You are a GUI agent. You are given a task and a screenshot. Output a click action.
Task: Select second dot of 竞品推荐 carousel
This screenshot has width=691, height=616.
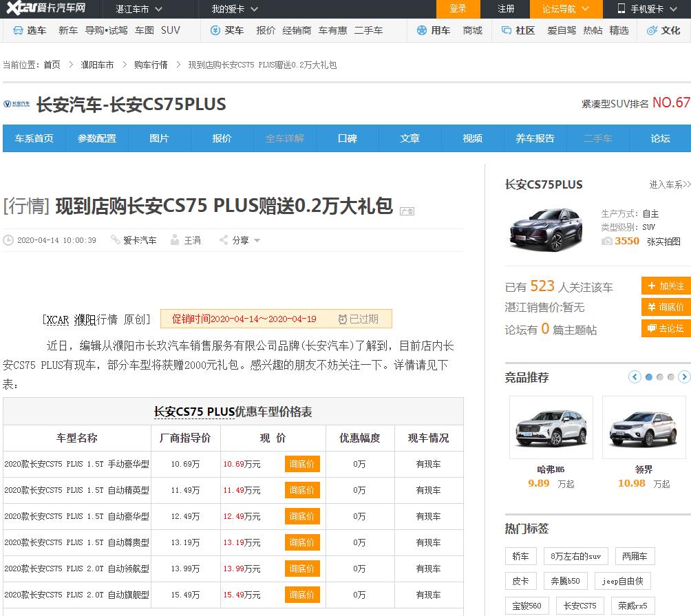tap(660, 377)
